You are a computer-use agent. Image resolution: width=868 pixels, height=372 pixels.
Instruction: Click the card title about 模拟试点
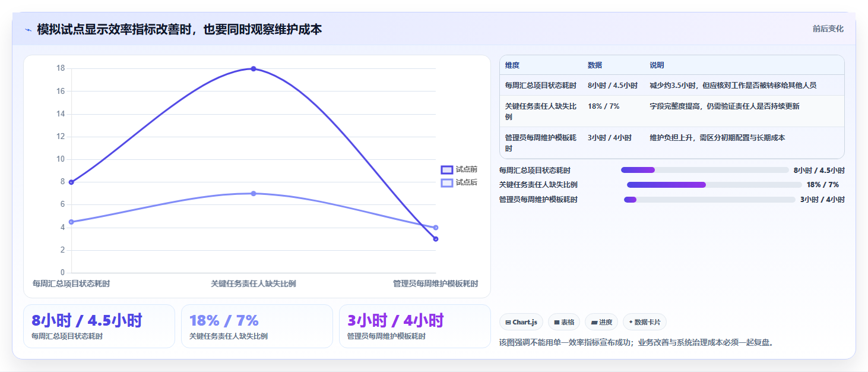(x=179, y=30)
